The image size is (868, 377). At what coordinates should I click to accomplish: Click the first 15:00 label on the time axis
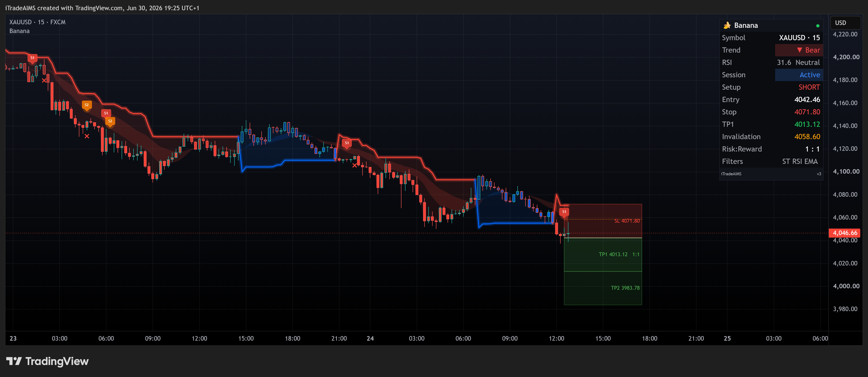246,338
